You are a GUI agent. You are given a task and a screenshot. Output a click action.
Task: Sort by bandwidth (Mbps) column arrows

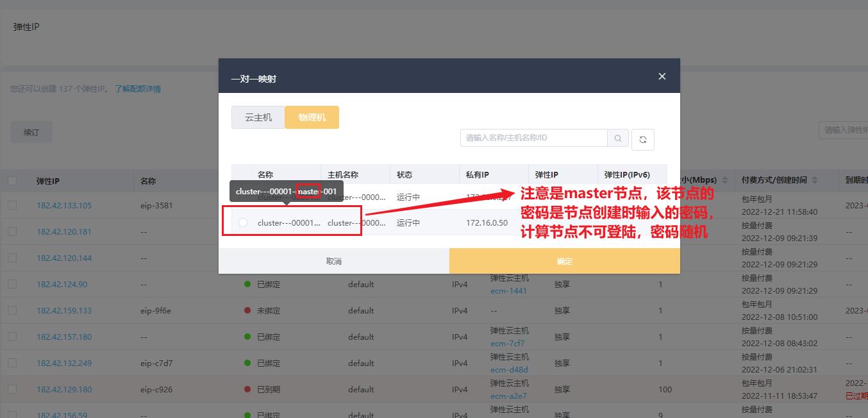coord(725,181)
